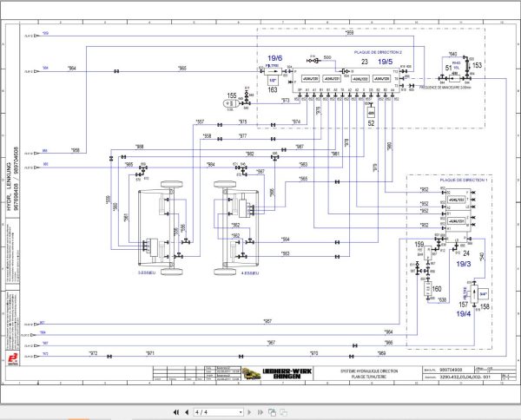Go to the previous page
This screenshot has width=521, height=420.
pyautogui.click(x=187, y=412)
